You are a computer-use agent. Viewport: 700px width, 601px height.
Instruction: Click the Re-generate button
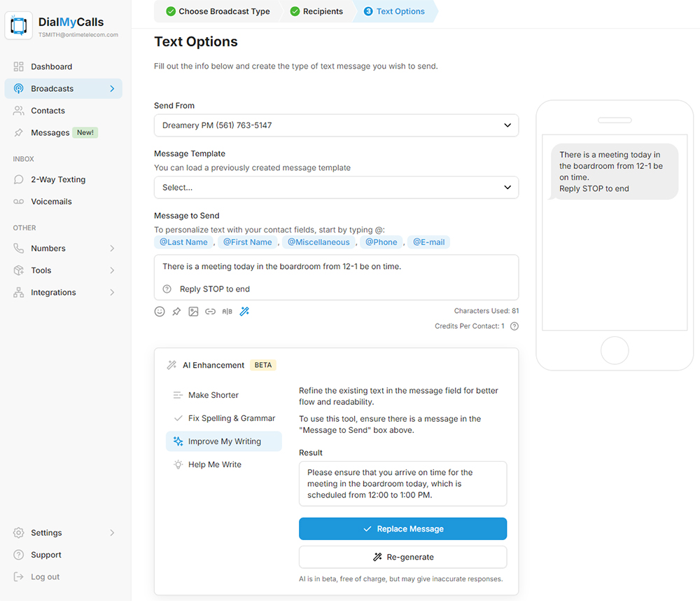(402, 557)
